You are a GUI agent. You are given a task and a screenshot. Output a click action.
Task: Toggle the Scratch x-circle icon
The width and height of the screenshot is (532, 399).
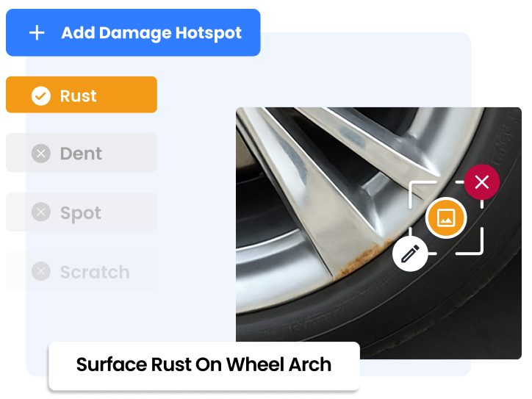coord(41,271)
